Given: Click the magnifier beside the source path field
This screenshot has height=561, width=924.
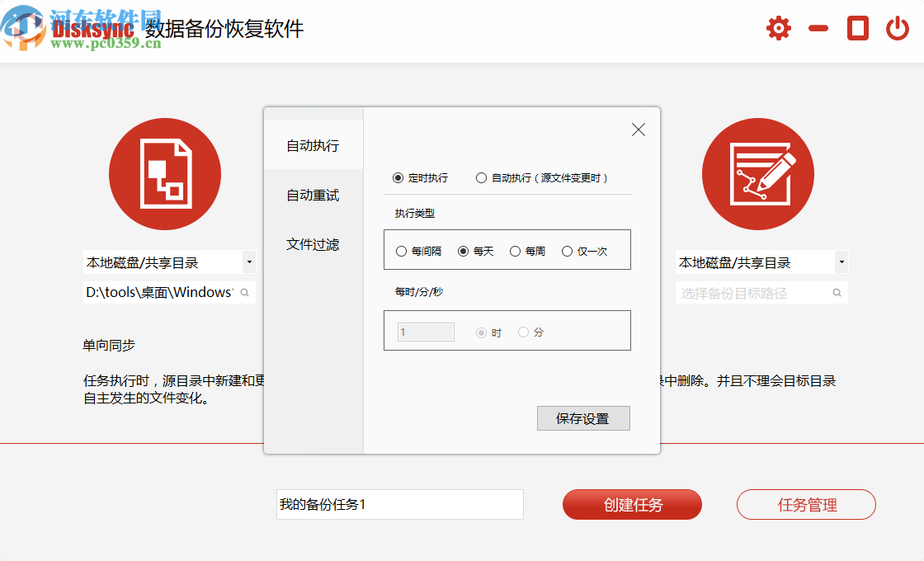Looking at the screenshot, I should coord(244,292).
